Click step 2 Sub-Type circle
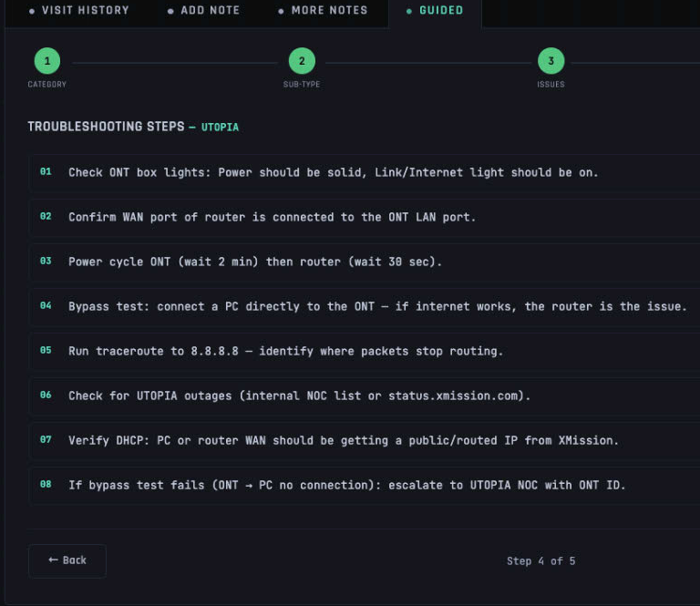This screenshot has height=606, width=700. (x=302, y=61)
